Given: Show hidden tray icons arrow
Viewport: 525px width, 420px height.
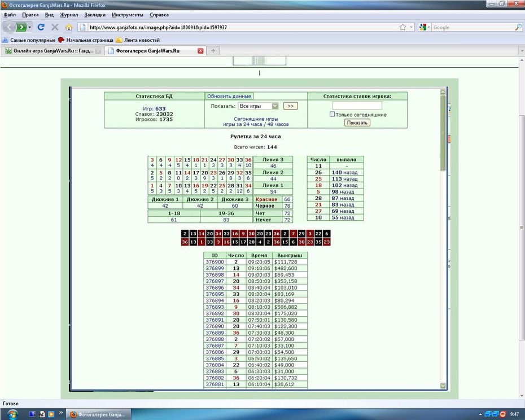Looking at the screenshot, I should pyautogui.click(x=480, y=415).
